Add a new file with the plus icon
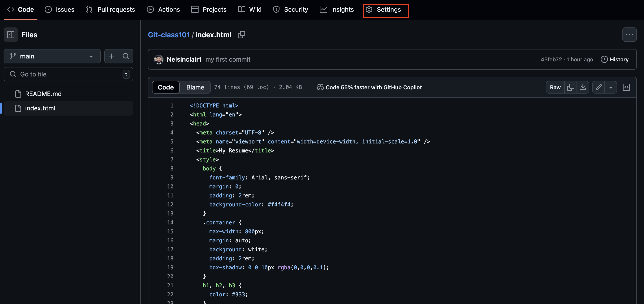644x304 pixels. pyautogui.click(x=112, y=56)
